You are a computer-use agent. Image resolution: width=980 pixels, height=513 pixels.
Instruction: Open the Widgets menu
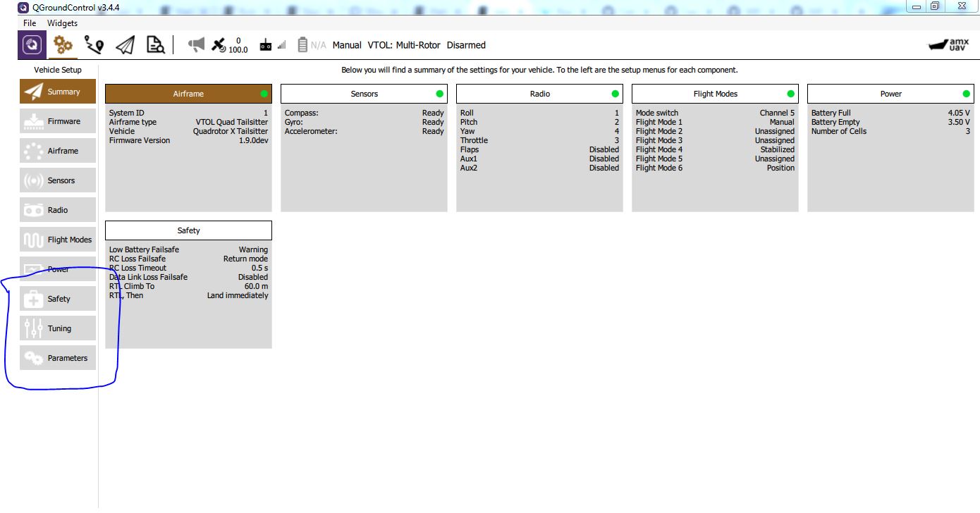click(x=63, y=23)
